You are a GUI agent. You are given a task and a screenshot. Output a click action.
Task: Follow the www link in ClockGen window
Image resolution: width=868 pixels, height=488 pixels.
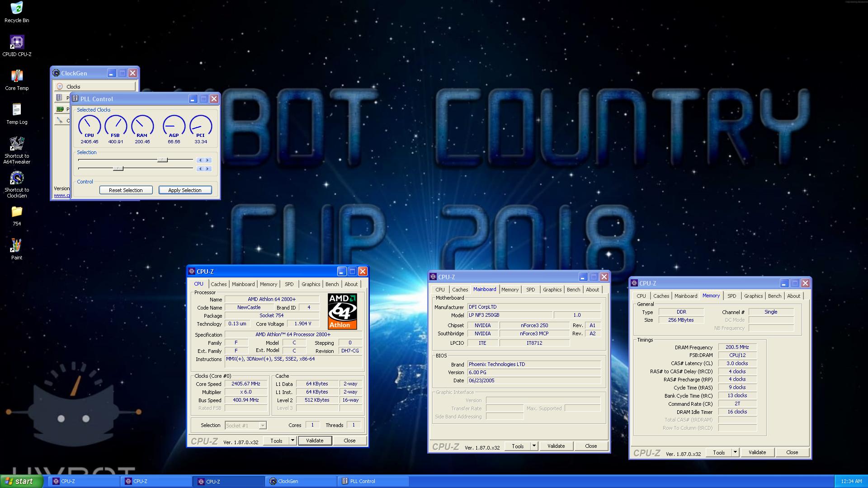tap(62, 195)
